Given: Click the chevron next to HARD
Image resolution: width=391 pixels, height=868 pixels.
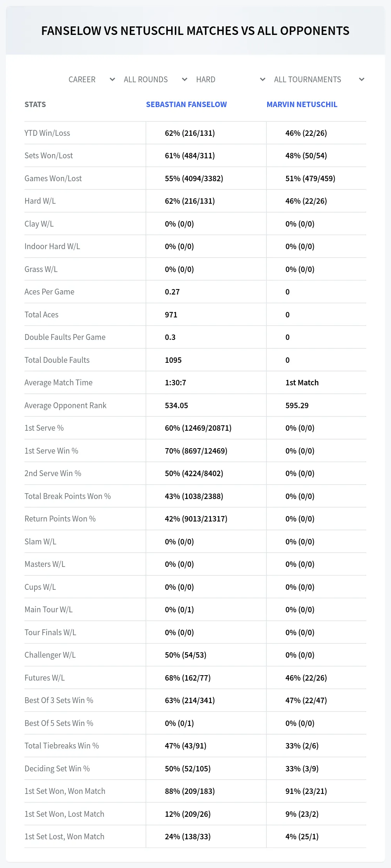Looking at the screenshot, I should point(262,80).
